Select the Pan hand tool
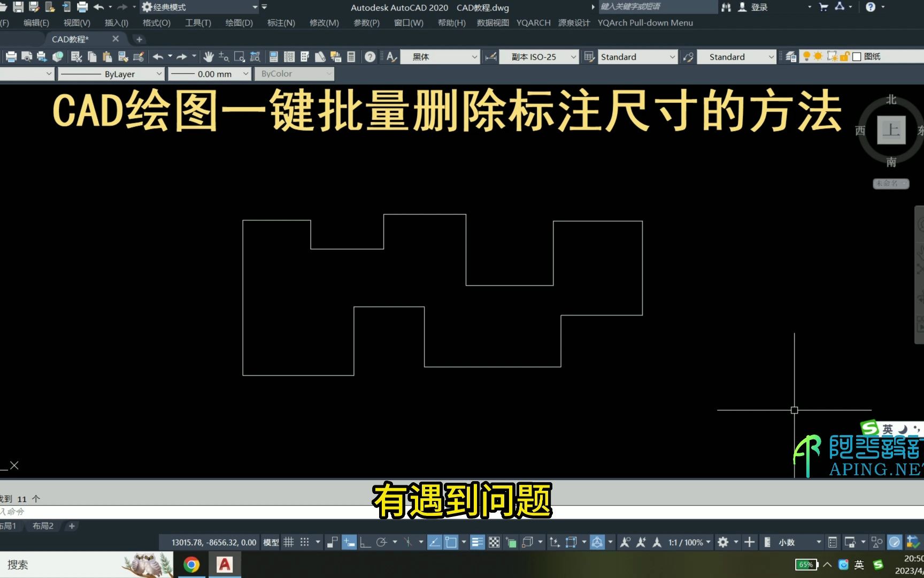Viewport: 924px width, 578px height. tap(209, 57)
